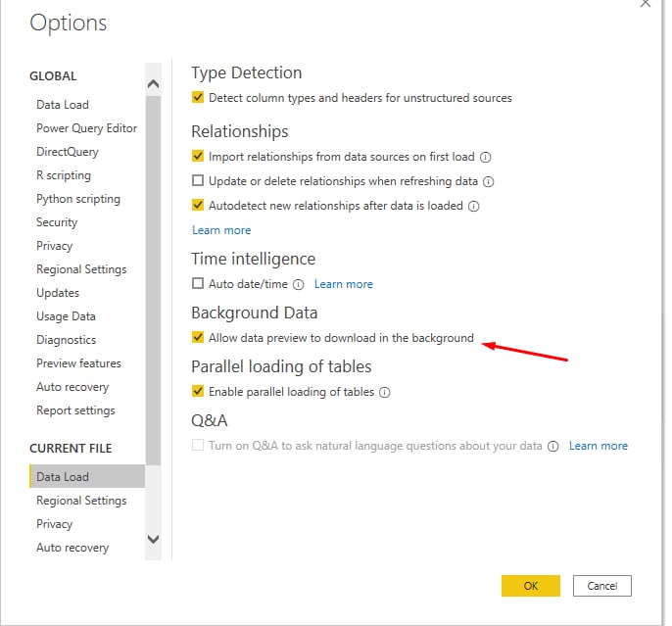Viewport: 672px width, 626px height.
Task: Click info icon next to Q&A option
Action: pyautogui.click(x=553, y=447)
